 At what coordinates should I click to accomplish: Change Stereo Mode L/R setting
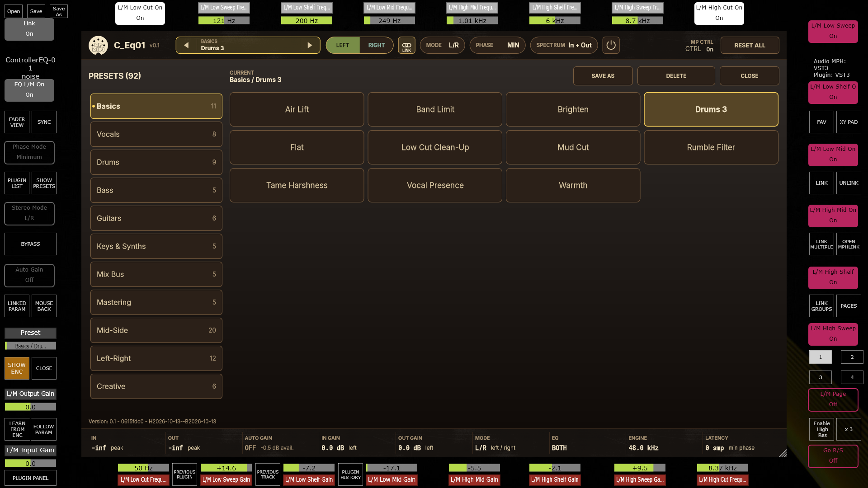click(29, 213)
